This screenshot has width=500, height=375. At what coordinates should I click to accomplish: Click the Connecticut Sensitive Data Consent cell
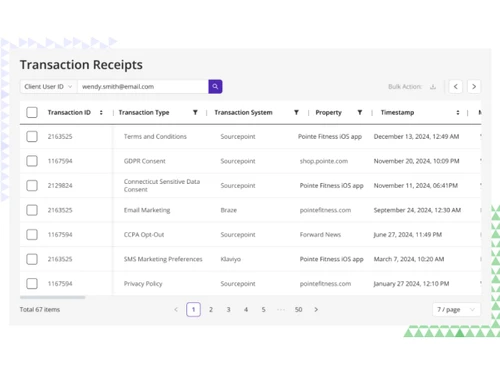162,186
